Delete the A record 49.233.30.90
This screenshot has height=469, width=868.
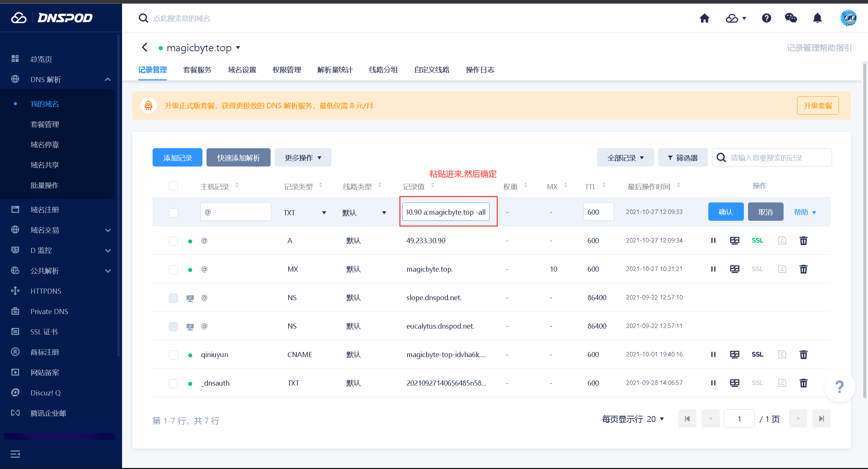pos(804,240)
